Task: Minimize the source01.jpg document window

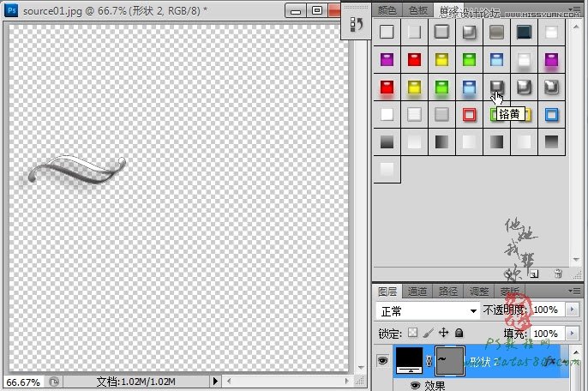Action: pyautogui.click(x=296, y=11)
